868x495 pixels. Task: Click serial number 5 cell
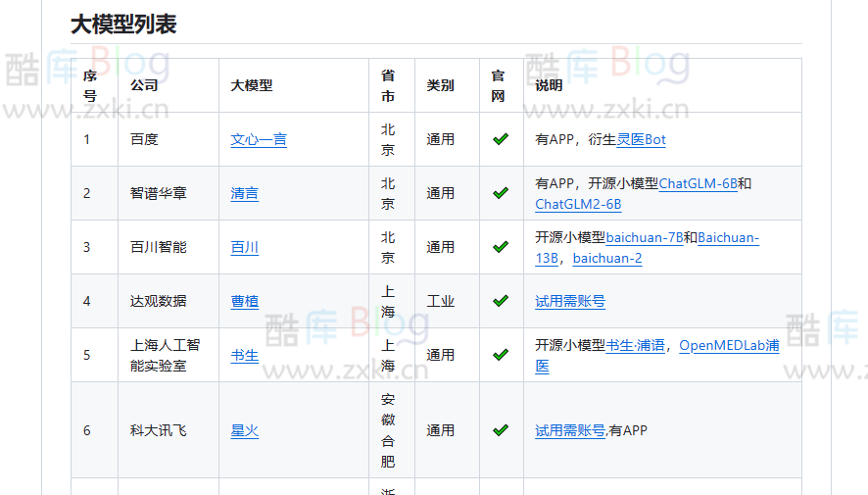click(x=94, y=355)
